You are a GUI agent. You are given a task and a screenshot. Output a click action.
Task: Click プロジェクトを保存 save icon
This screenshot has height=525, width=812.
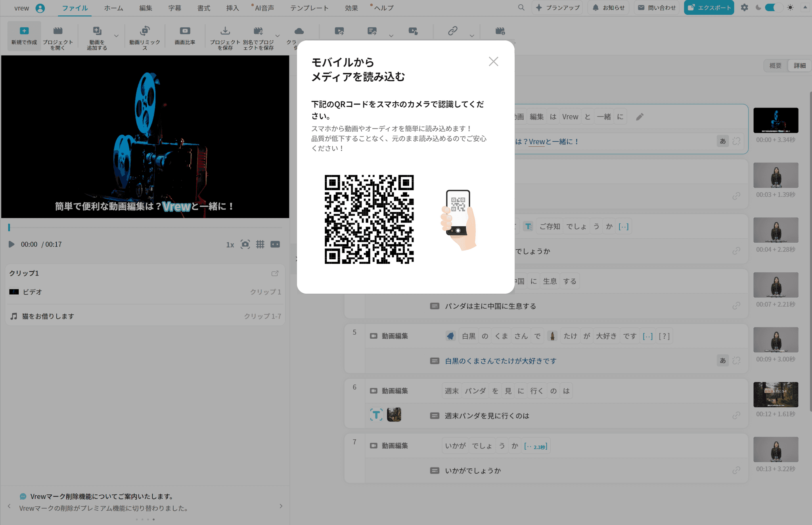[x=225, y=31]
